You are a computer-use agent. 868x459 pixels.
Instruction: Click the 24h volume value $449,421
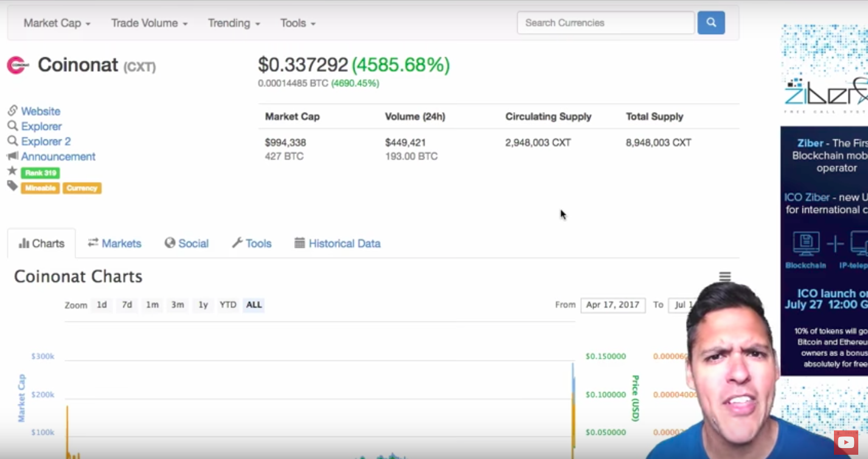click(x=405, y=142)
